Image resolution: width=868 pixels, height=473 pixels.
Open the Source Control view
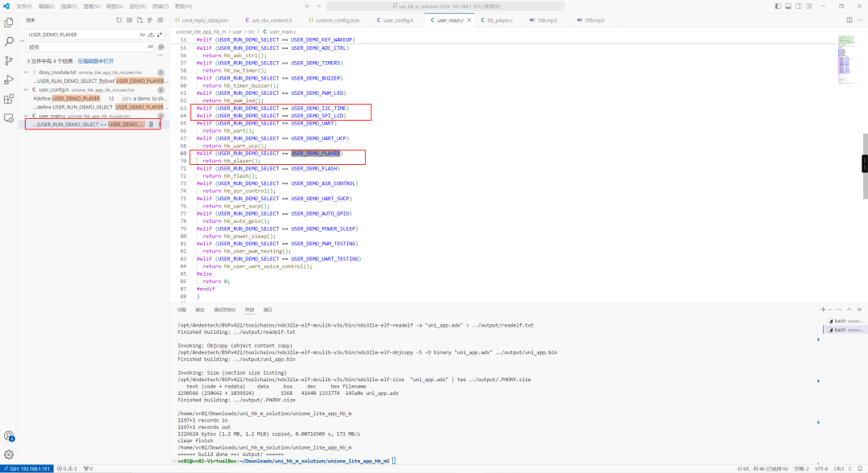pos(9,60)
